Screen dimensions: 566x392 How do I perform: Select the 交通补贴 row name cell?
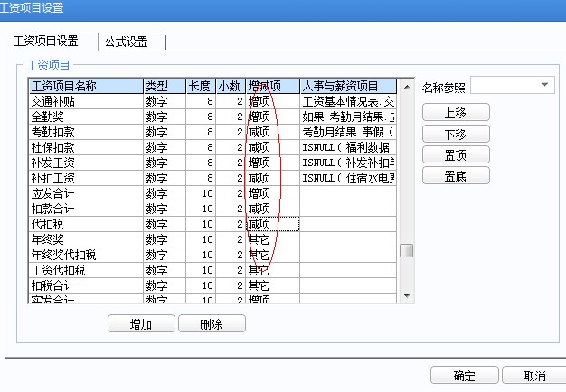[85, 101]
